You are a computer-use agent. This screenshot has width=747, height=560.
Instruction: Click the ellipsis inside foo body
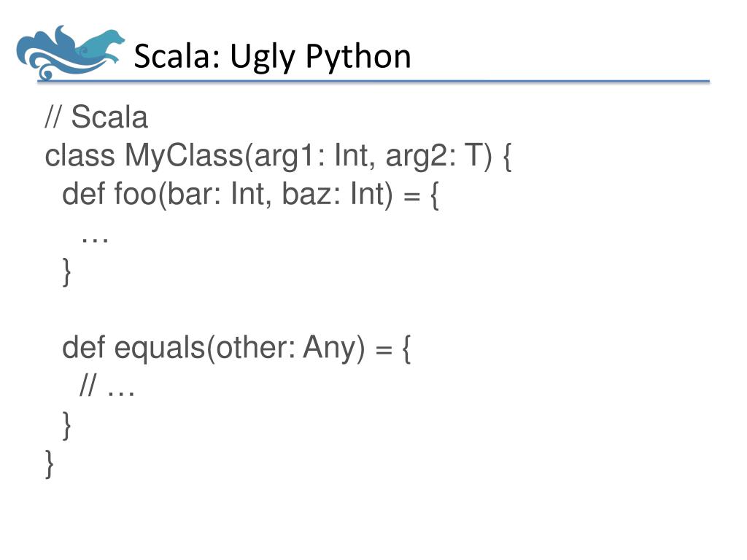pyautogui.click(x=95, y=240)
